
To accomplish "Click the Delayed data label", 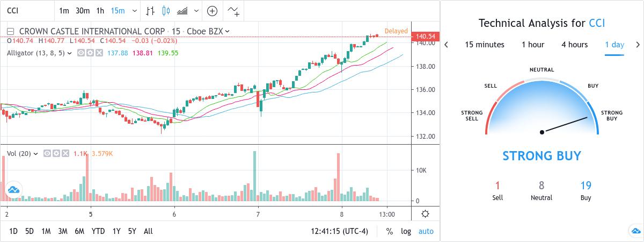I will (x=396, y=31).
